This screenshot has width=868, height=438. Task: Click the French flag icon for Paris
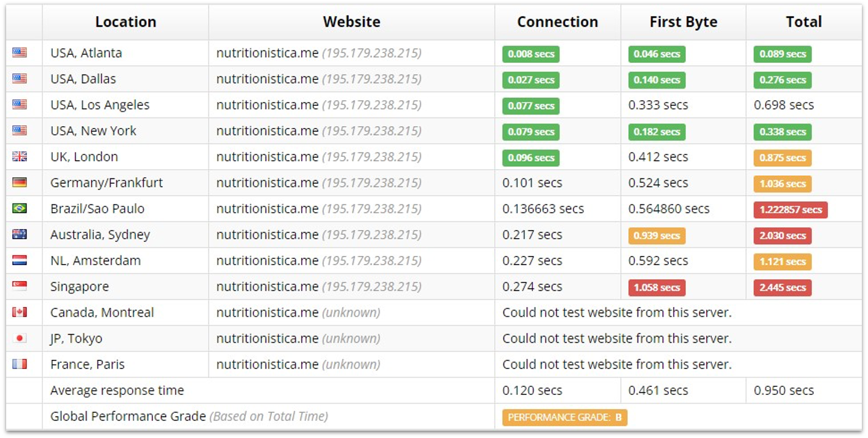point(20,364)
